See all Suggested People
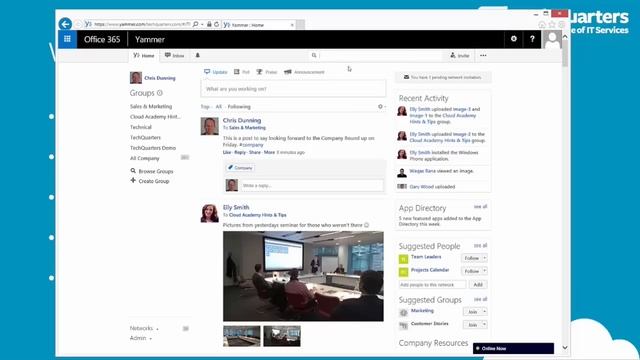This screenshot has width=640, height=360. (480, 245)
